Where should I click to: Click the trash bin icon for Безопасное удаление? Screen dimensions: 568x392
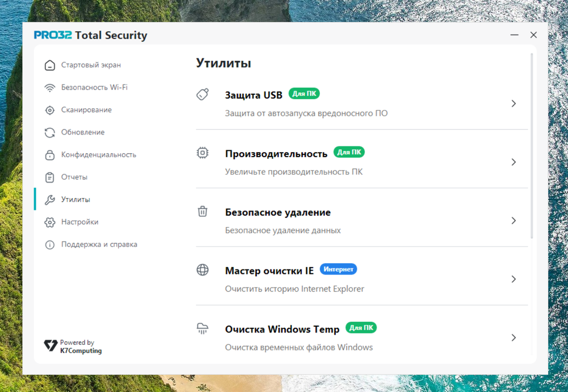[203, 211]
